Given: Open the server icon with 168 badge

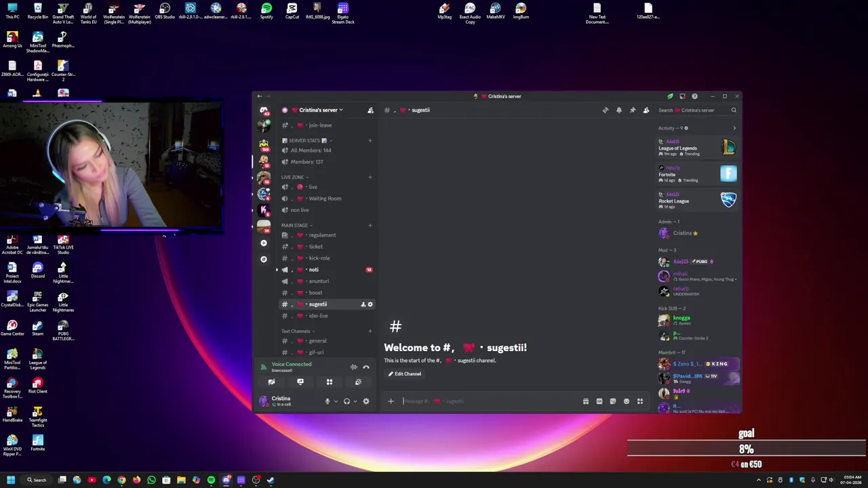Looking at the screenshot, I should click(264, 144).
